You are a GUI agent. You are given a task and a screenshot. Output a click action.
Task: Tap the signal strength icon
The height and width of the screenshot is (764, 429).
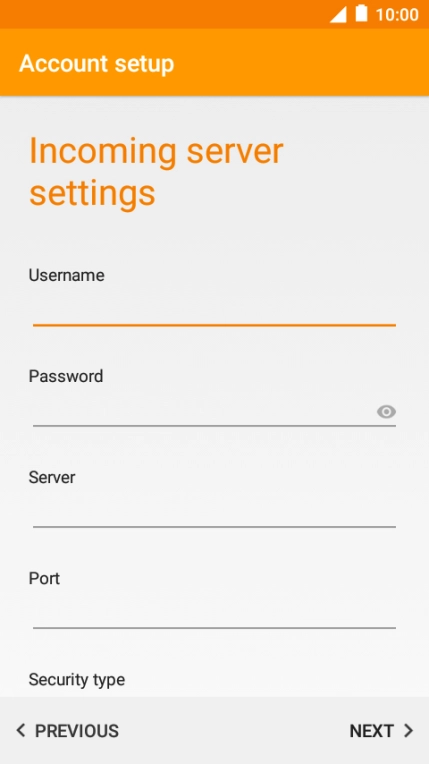[338, 15]
